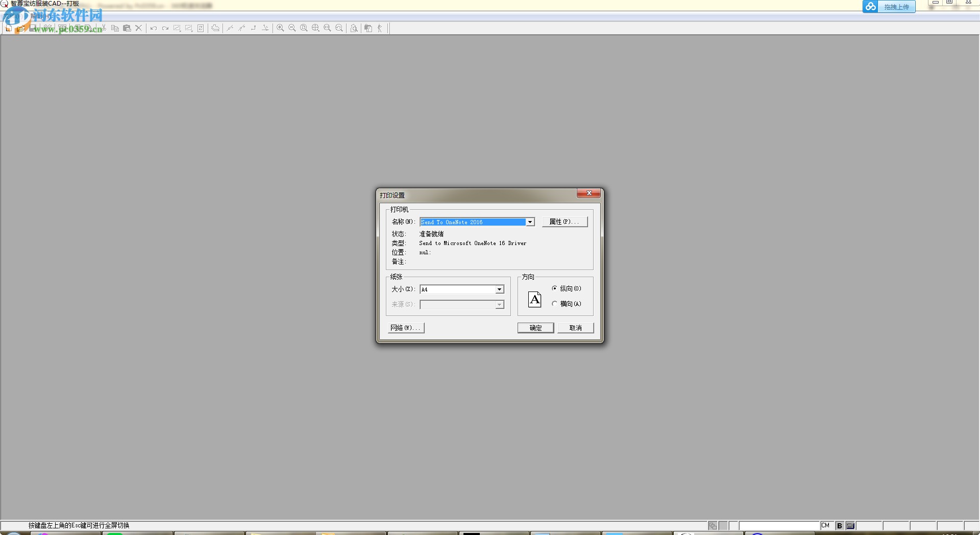This screenshot has width=980, height=535.
Task: Click the CM unit indicator in status bar
Action: tap(826, 525)
